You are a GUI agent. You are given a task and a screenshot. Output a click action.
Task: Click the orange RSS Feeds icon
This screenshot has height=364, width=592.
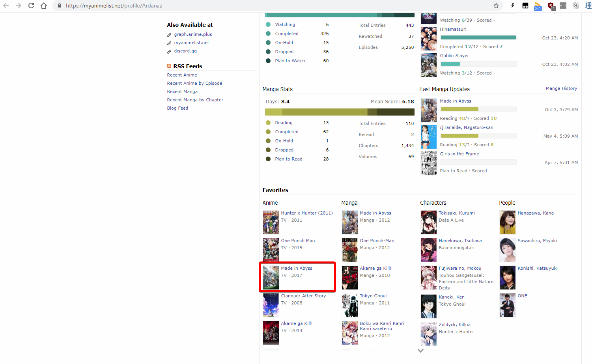tap(169, 66)
